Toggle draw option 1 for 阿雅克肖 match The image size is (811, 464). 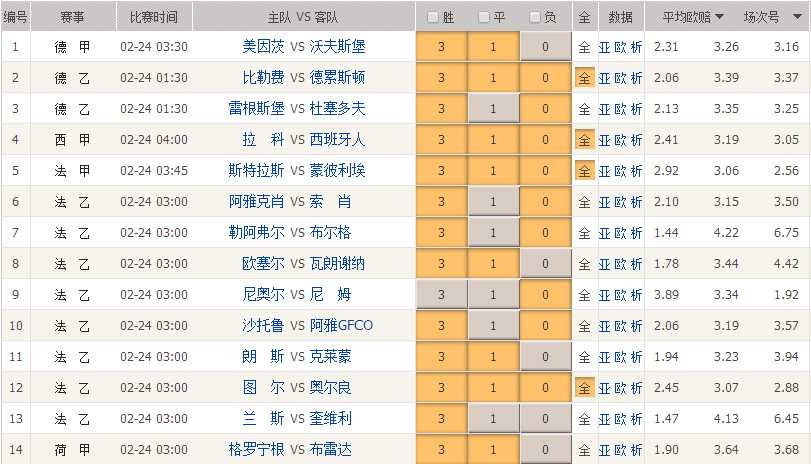click(493, 202)
